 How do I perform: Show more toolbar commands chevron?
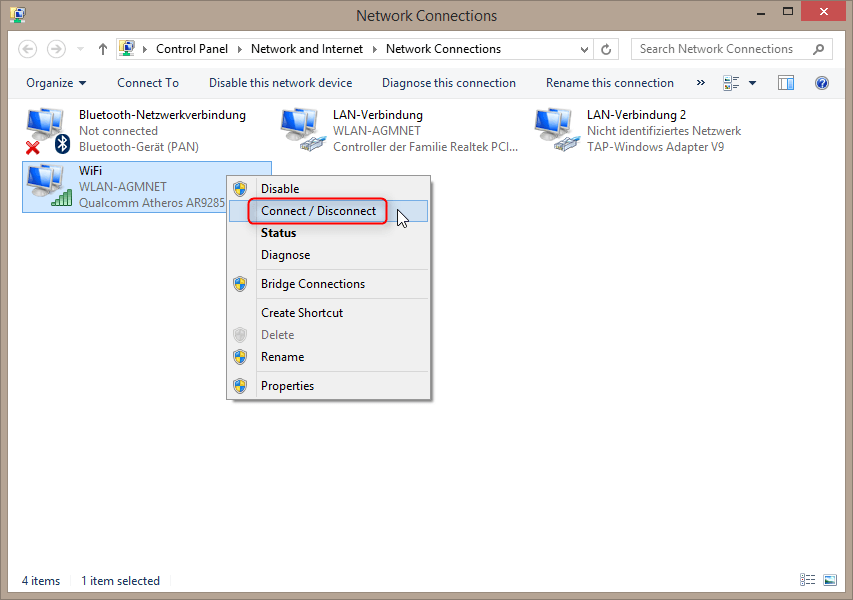point(700,83)
